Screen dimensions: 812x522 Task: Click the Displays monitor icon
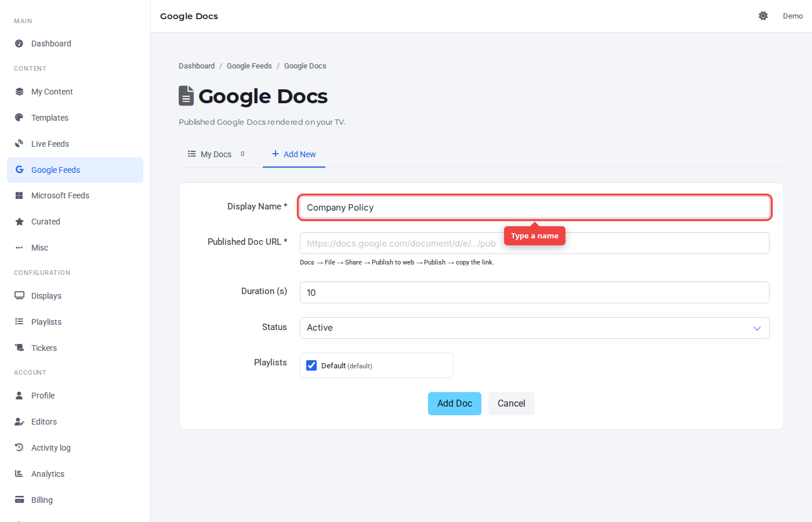click(19, 296)
